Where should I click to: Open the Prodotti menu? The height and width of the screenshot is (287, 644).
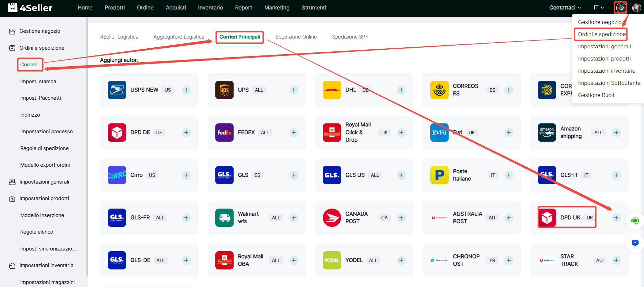pos(115,7)
